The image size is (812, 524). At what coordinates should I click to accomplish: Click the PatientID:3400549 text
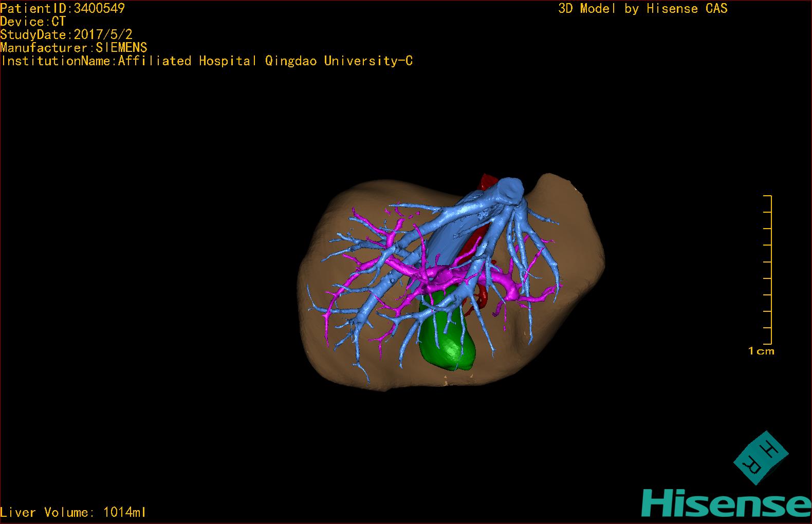pos(62,8)
